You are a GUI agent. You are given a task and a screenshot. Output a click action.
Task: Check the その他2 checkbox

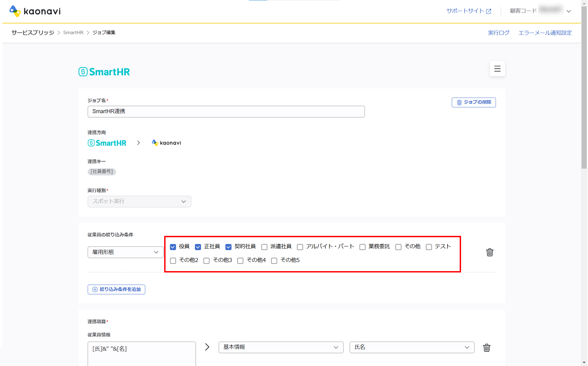(x=173, y=261)
